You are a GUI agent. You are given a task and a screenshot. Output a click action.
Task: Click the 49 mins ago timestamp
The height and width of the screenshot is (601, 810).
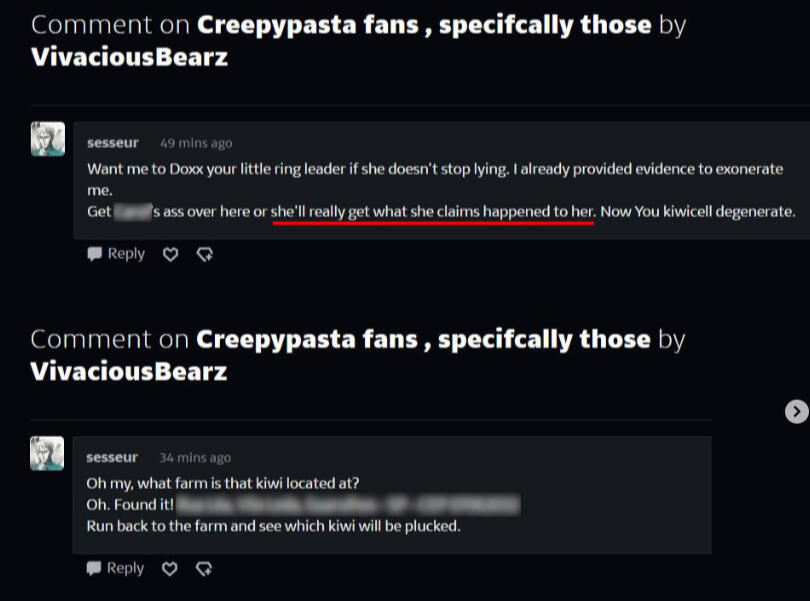click(196, 143)
